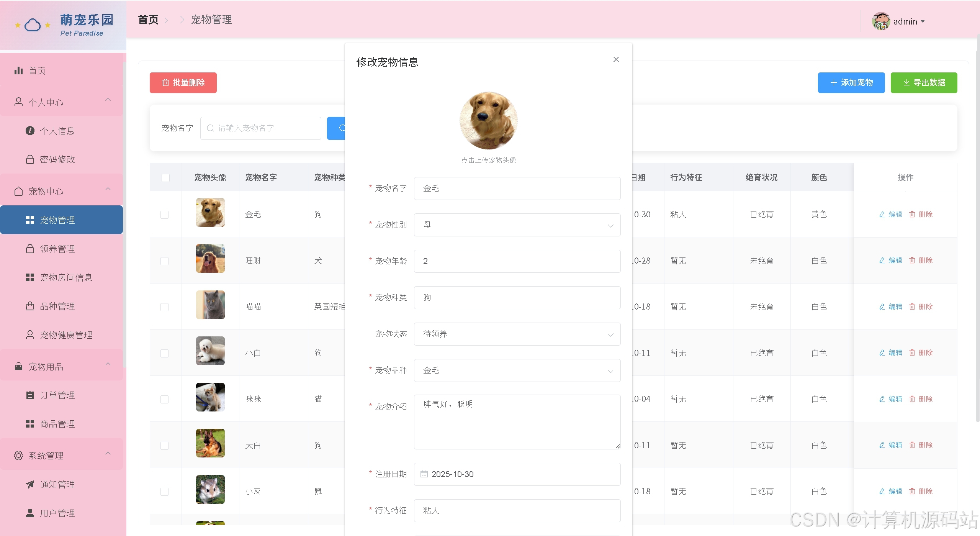
Task: Click the 批量删除 button
Action: 183,83
